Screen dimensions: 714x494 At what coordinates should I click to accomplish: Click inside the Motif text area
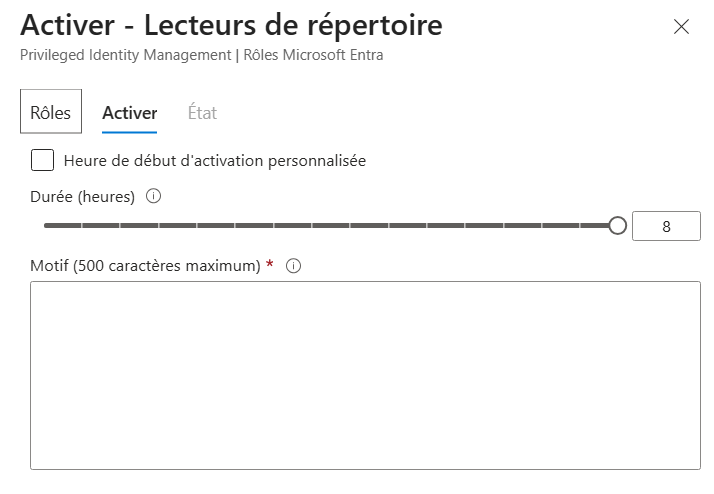(365, 375)
